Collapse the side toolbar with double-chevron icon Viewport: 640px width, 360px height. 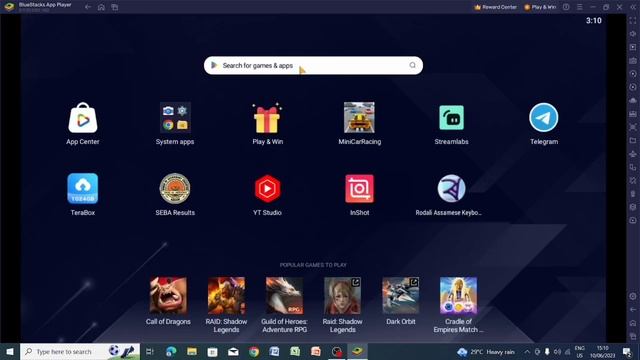(x=633, y=7)
